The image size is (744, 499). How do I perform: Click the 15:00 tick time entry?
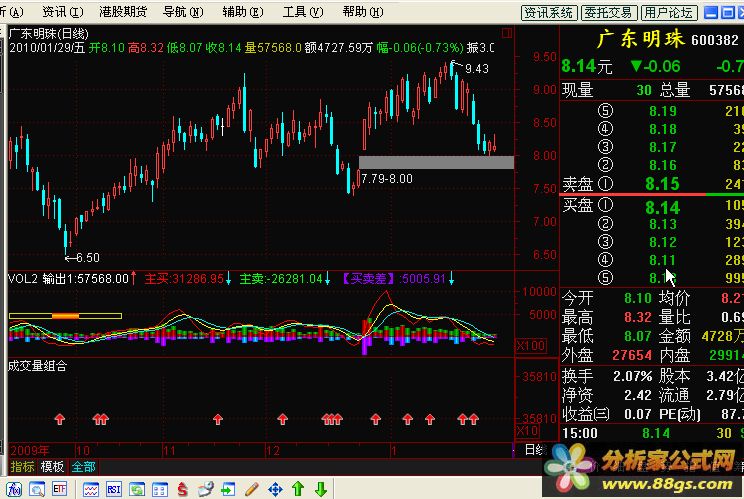pos(580,433)
